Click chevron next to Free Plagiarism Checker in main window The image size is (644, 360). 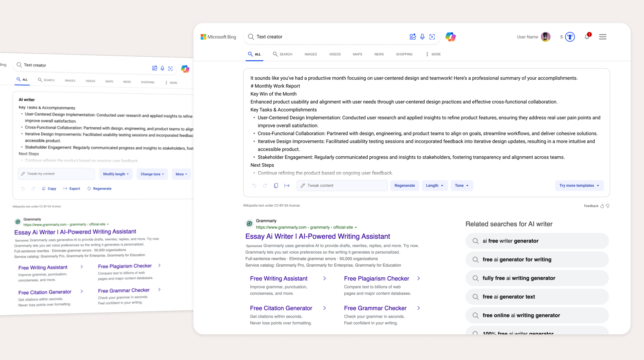tap(418, 279)
